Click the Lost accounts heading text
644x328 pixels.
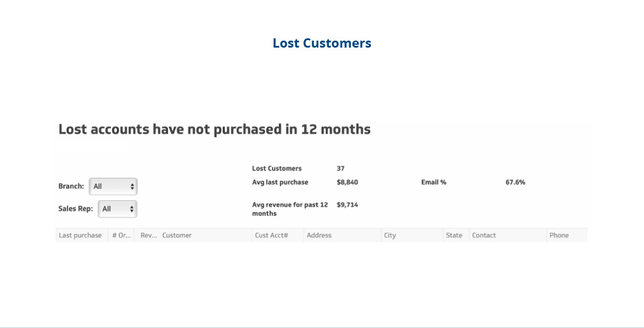click(x=214, y=129)
